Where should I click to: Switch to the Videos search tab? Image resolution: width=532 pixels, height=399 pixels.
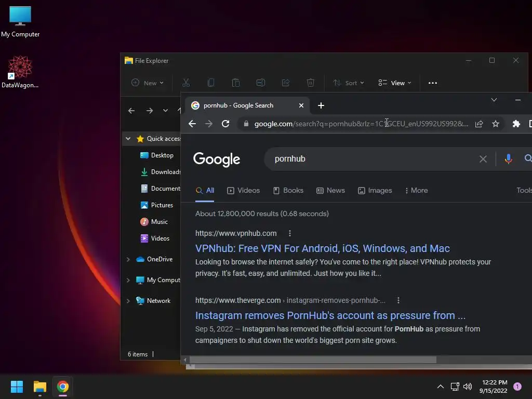243,190
